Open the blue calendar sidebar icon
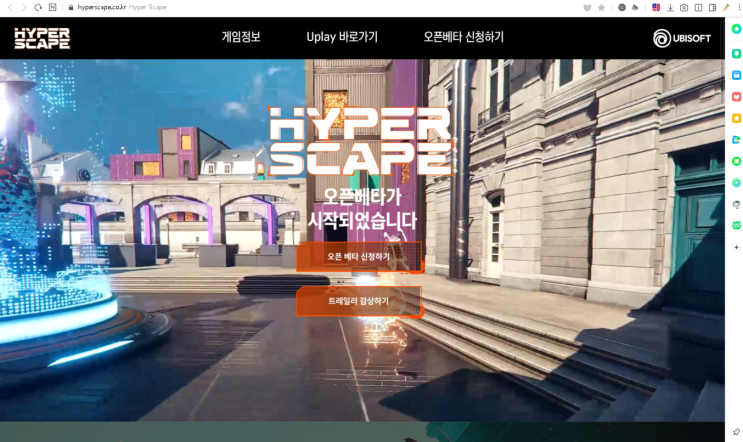 (x=736, y=75)
